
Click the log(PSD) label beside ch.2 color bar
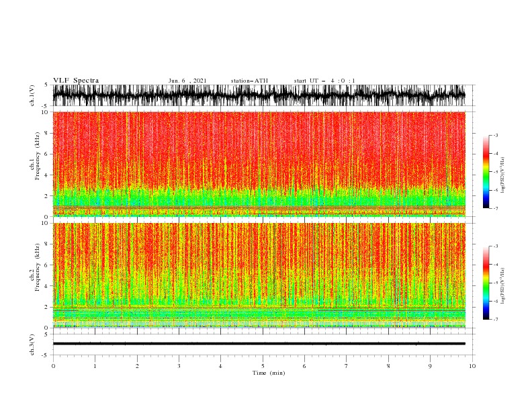[503, 285]
